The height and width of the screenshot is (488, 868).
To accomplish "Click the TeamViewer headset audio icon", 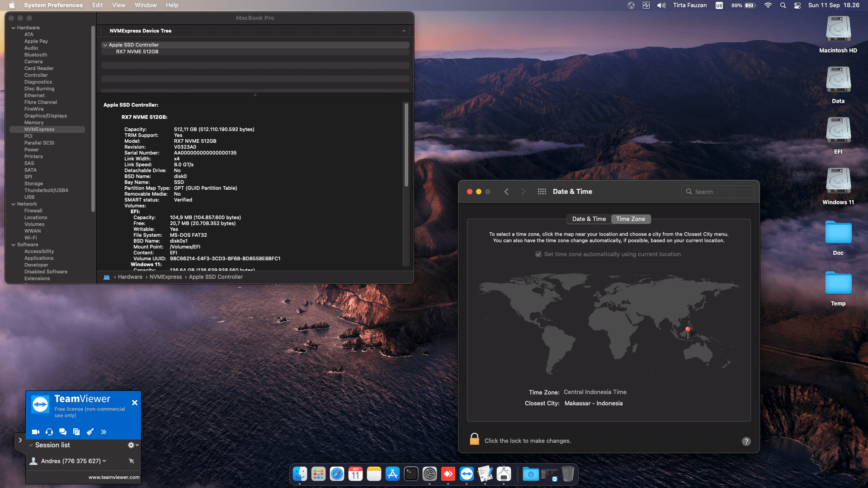I will click(49, 432).
